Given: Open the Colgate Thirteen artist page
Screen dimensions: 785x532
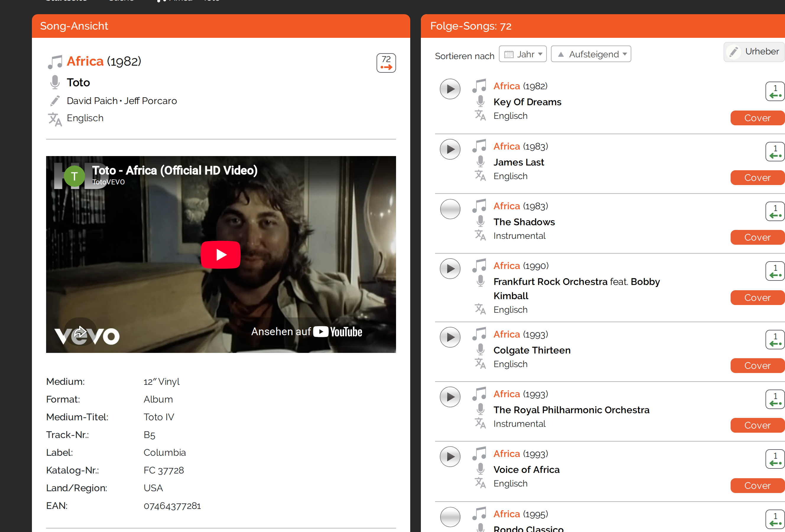Looking at the screenshot, I should point(532,350).
